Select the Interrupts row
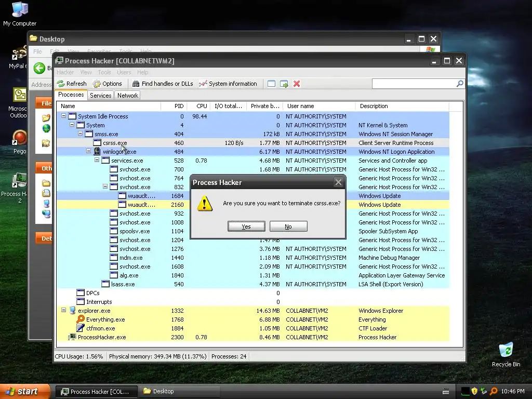532x399 pixels. 253,302
